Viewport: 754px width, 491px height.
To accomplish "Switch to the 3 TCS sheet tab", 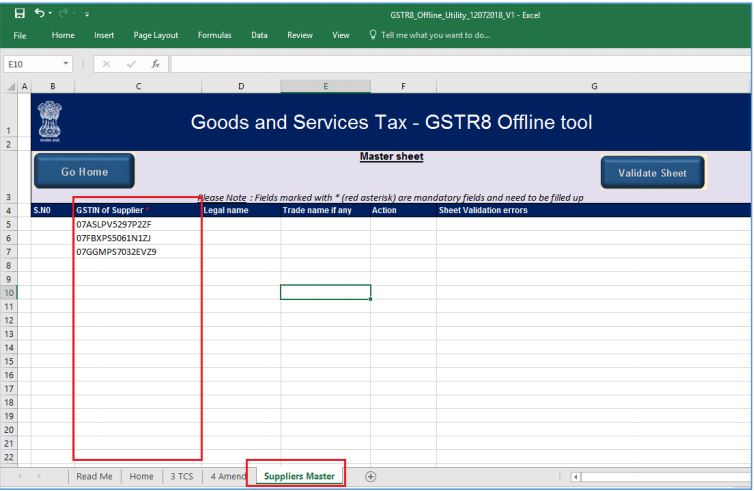I will [x=182, y=476].
